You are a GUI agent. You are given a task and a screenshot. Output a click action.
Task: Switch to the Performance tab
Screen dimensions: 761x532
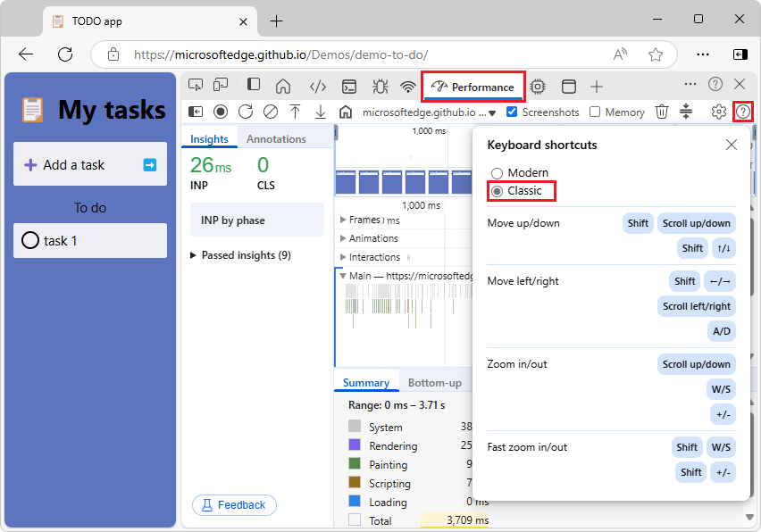pos(473,87)
